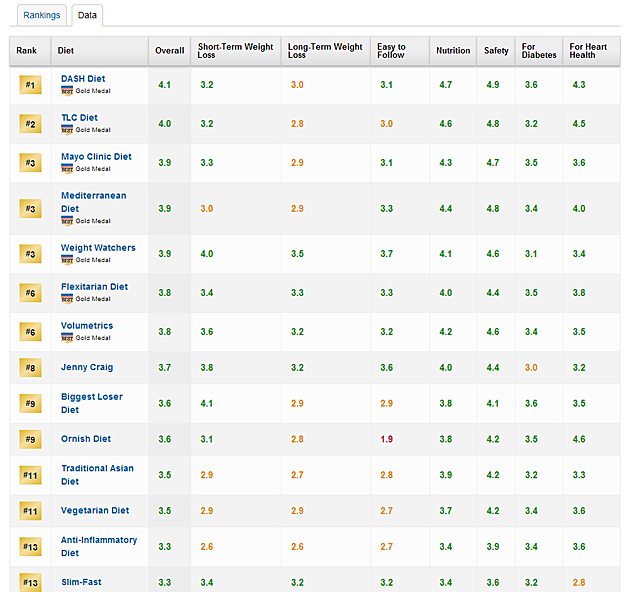Select the Data tab
Image resolution: width=625 pixels, height=592 pixels.
[x=87, y=15]
